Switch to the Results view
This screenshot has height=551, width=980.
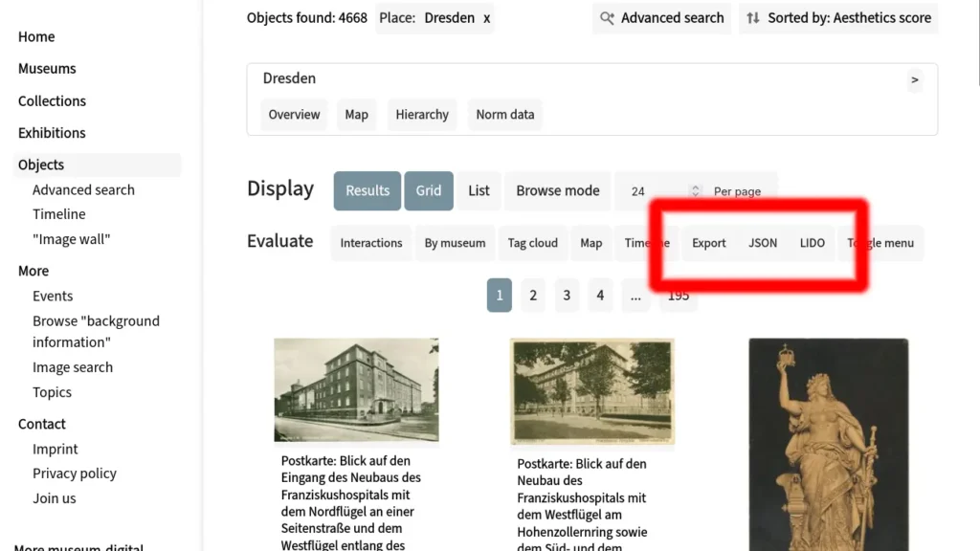point(367,190)
